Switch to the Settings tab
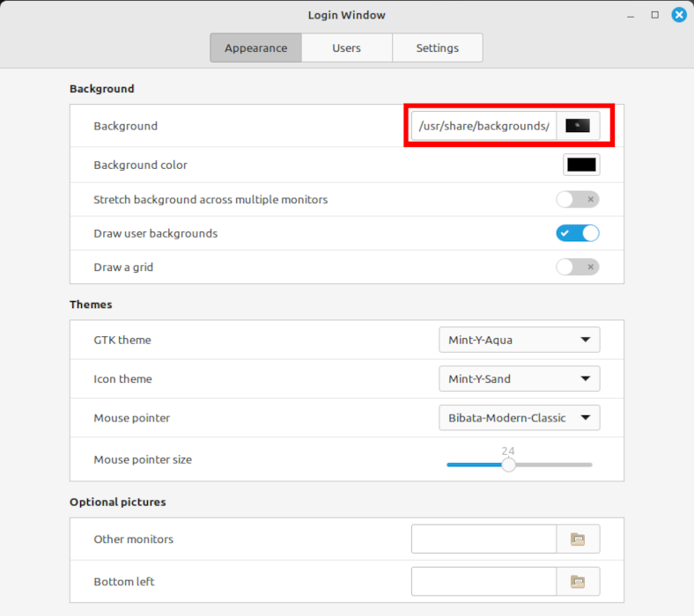This screenshot has width=694, height=616. pos(438,48)
